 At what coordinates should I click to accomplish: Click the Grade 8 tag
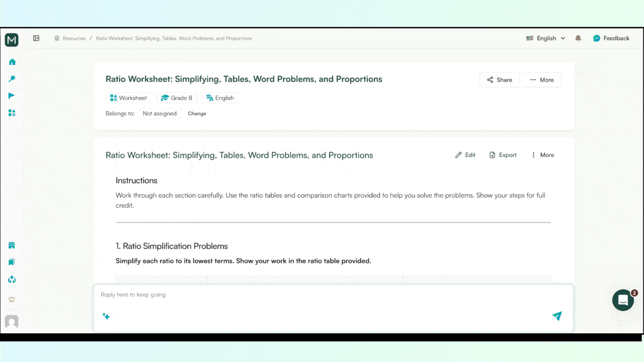[x=177, y=98]
